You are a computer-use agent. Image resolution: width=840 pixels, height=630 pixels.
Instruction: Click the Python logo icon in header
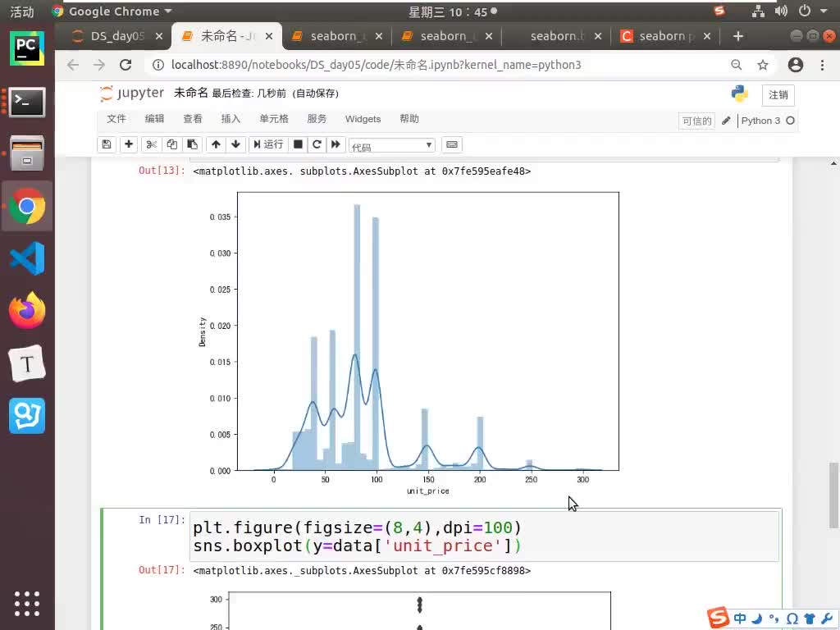(x=739, y=94)
